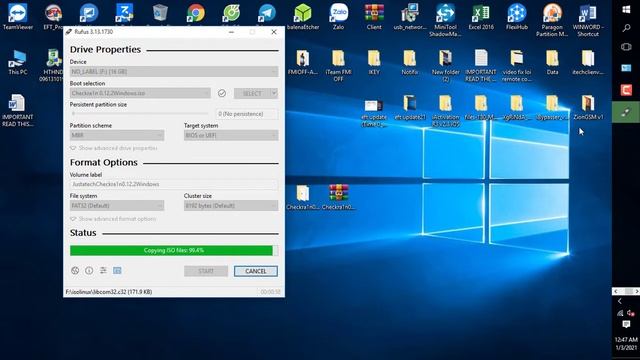Select the iKEY folder on desktop
The height and width of the screenshot is (360, 640).
pyautogui.click(x=374, y=62)
